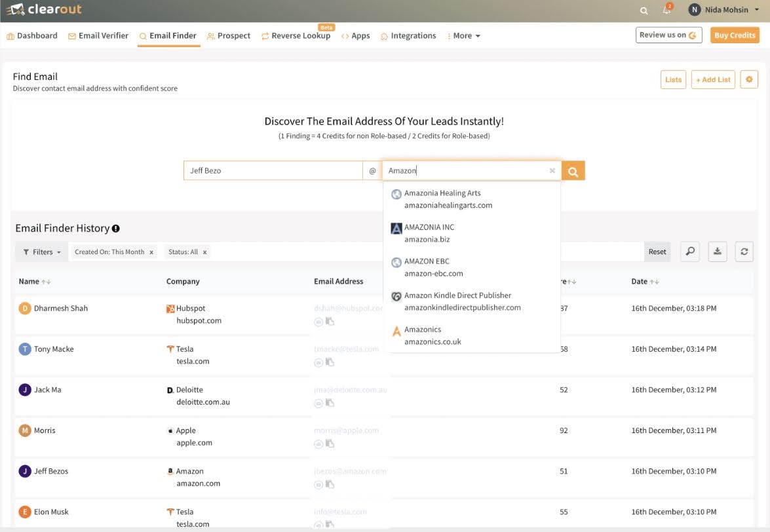Remove the Status: All filter

point(204,252)
